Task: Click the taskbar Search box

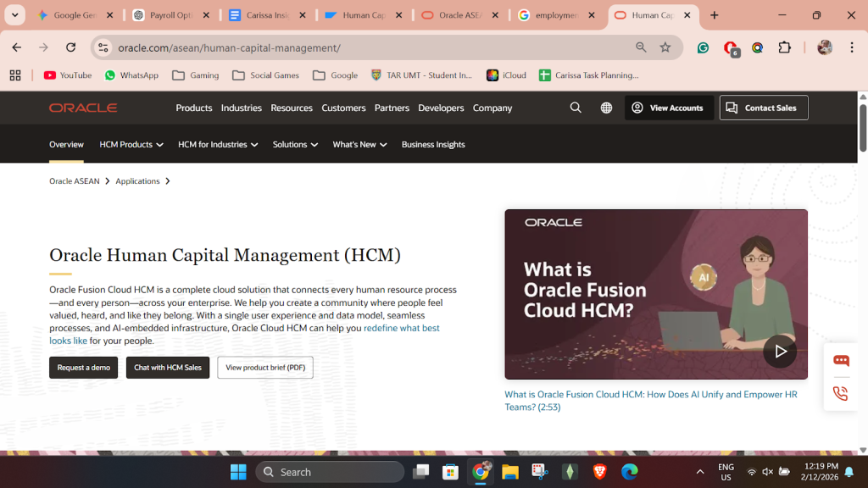Action: pyautogui.click(x=330, y=472)
